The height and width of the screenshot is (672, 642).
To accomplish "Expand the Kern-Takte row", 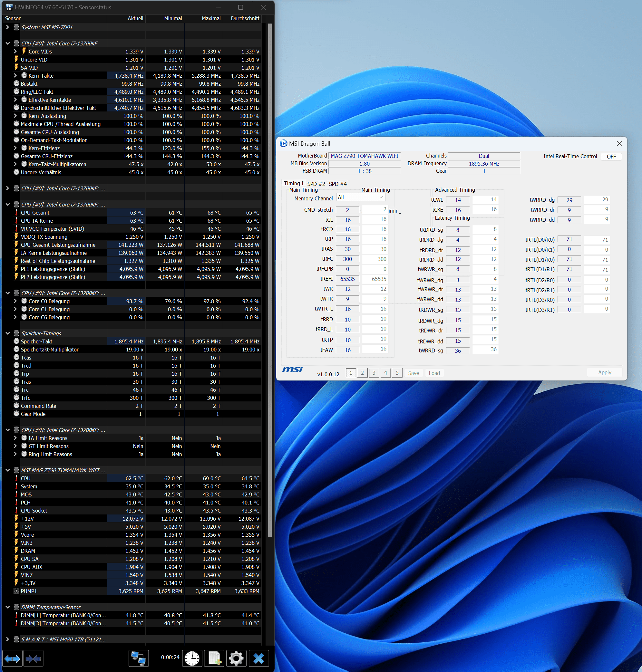I will point(15,76).
